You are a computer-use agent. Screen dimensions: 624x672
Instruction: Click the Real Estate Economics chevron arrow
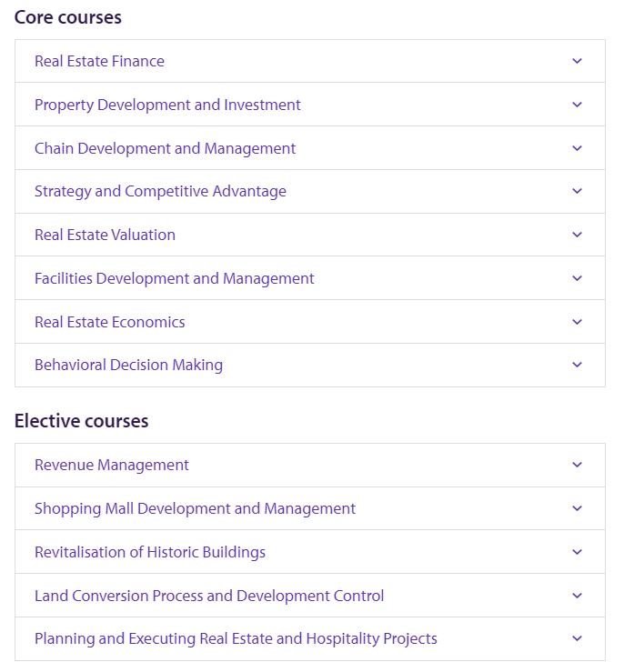tap(577, 322)
